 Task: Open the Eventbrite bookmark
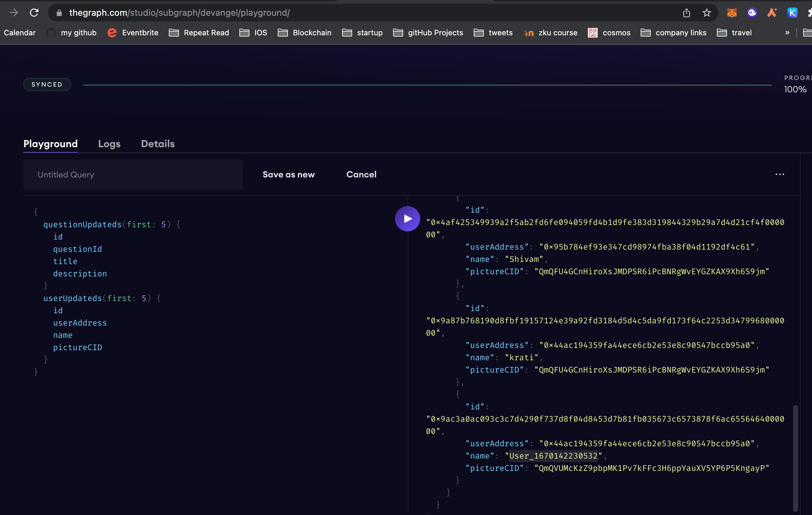coord(133,33)
